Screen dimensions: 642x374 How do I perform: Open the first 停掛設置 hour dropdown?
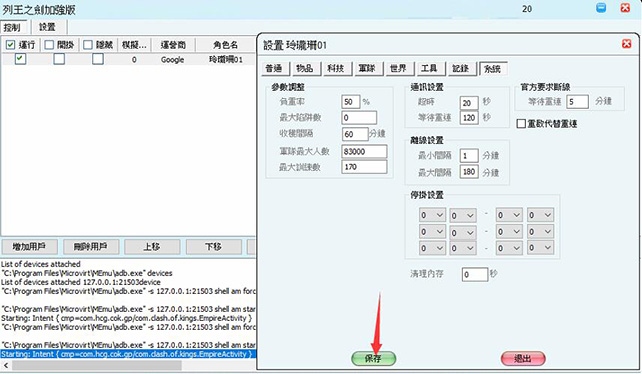click(x=432, y=215)
